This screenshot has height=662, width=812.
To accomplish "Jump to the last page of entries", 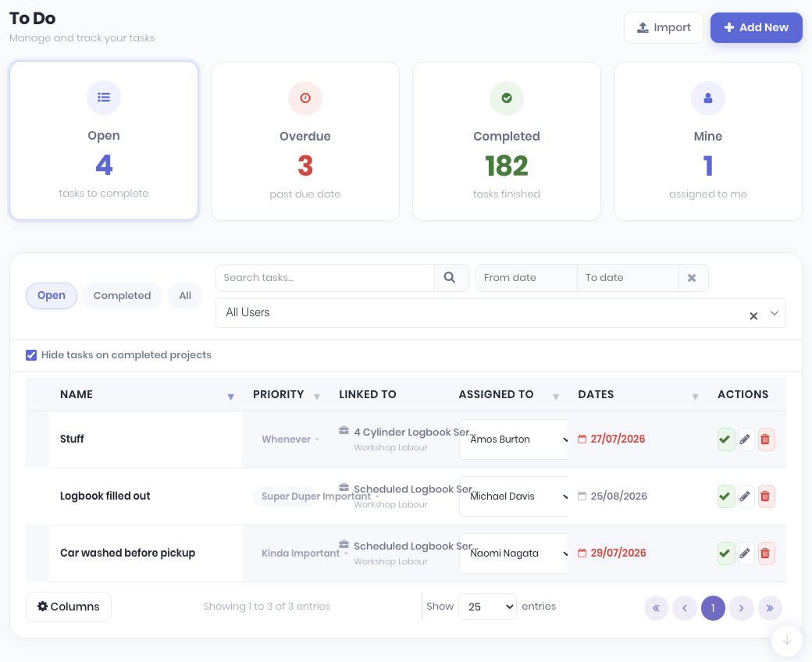I will (770, 608).
